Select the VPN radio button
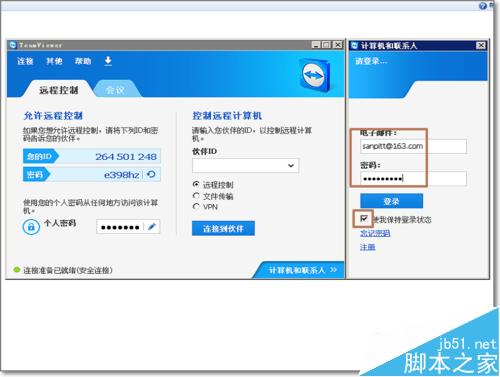500x377 pixels. coord(196,207)
